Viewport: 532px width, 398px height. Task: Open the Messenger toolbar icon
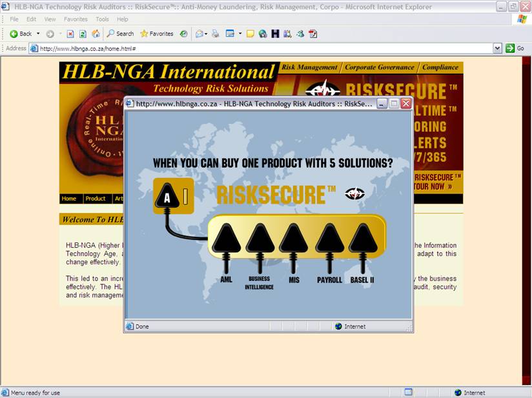click(x=300, y=34)
